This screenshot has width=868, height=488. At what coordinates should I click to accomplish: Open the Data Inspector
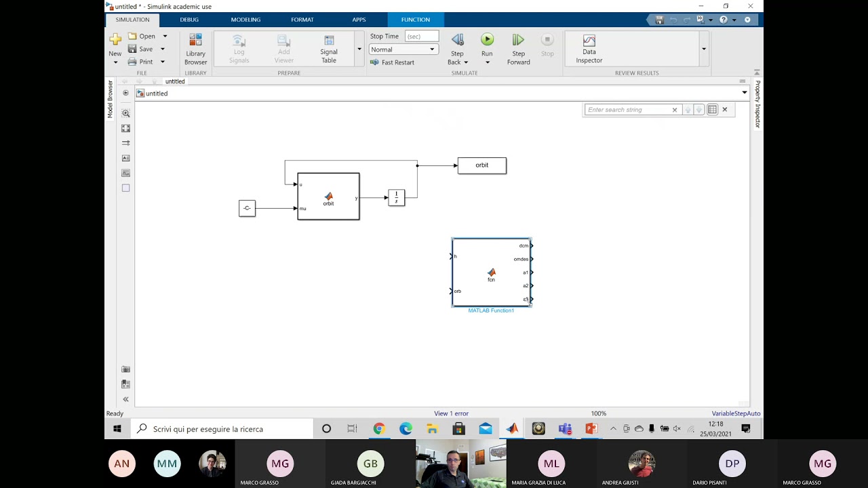(589, 49)
